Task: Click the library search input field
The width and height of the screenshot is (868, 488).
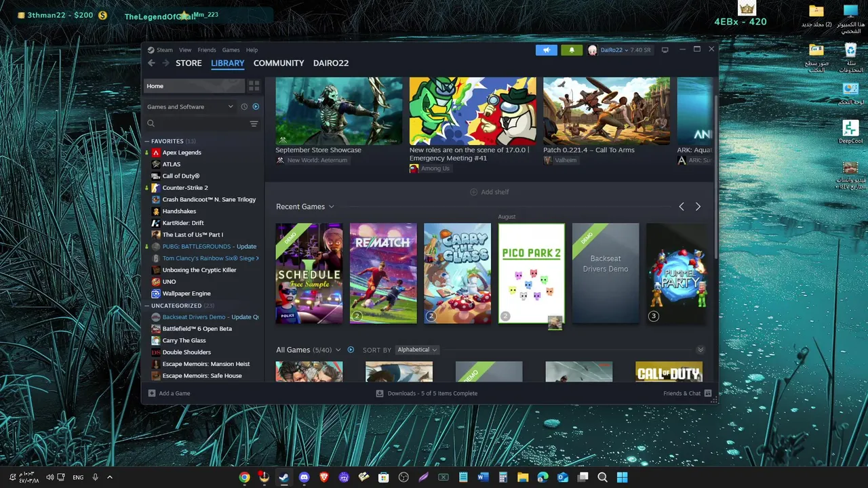Action: tap(201, 123)
